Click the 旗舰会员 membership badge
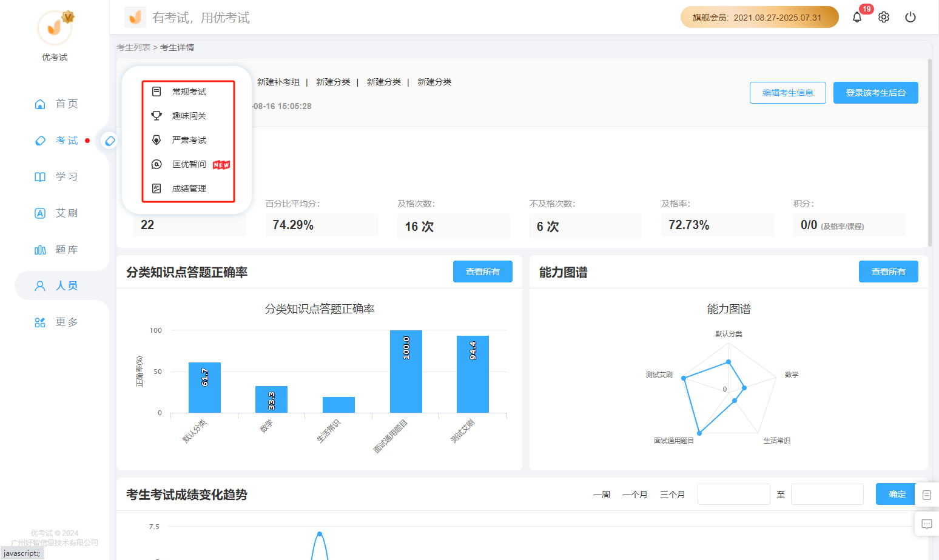939x560 pixels. point(759,17)
